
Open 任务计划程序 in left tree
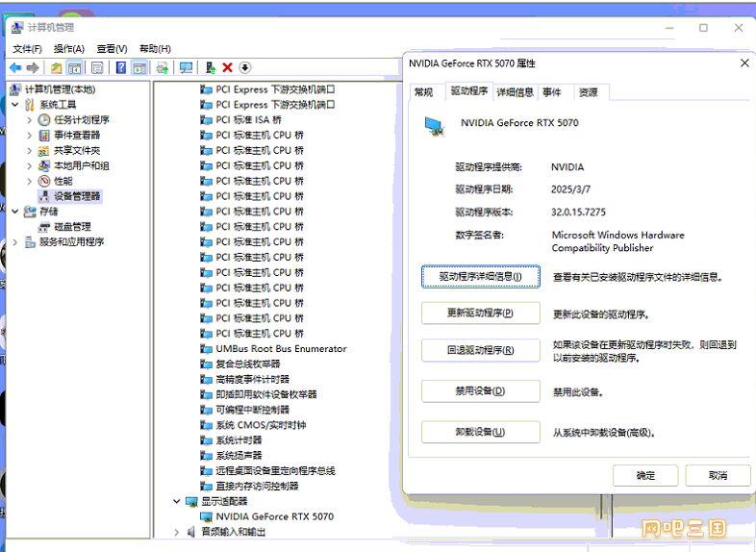[81, 120]
